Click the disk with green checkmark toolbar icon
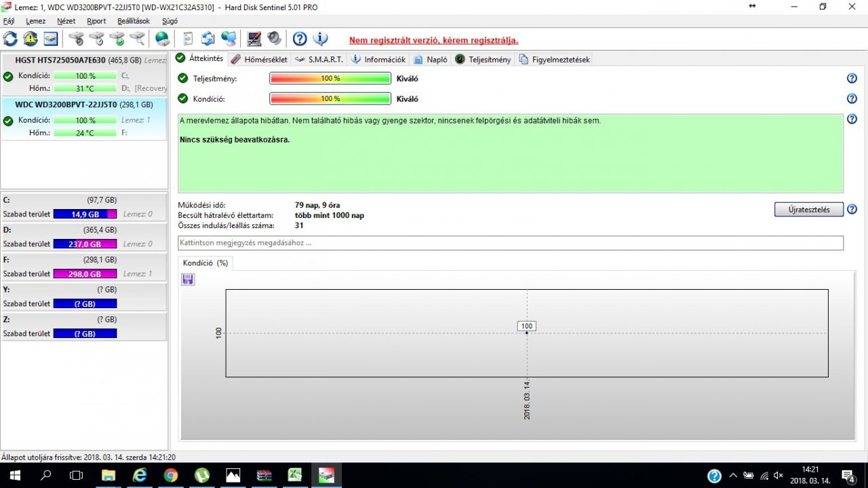 (117, 39)
